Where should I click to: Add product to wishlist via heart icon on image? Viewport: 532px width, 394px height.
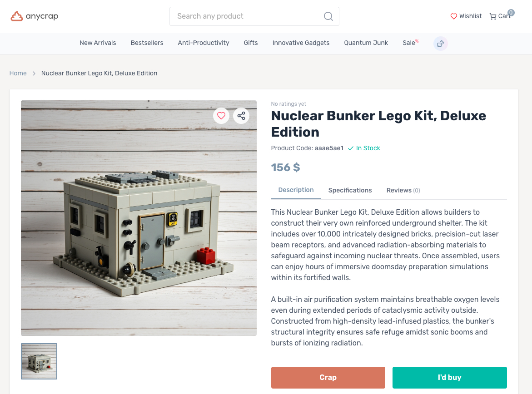221,116
